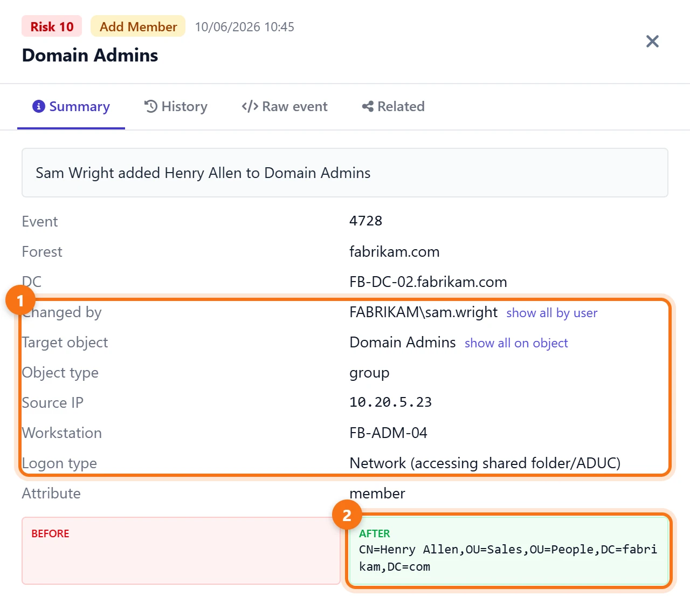Viewport: 690px width, 616px height.
Task: Select the event ID 4728 value
Action: (365, 221)
